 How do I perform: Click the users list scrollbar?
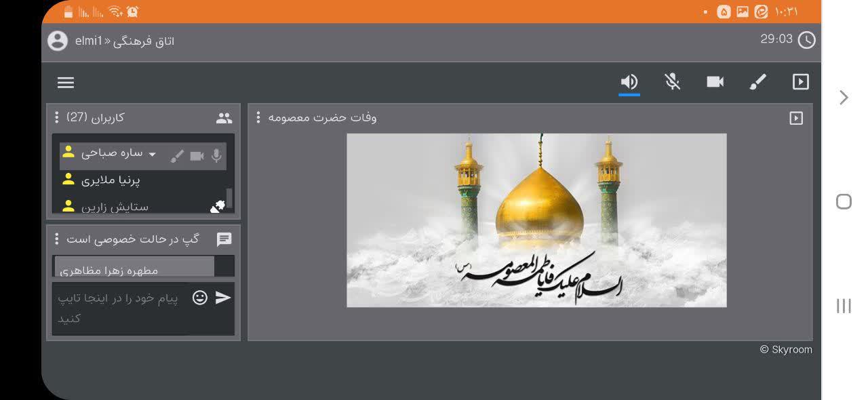pos(229,198)
